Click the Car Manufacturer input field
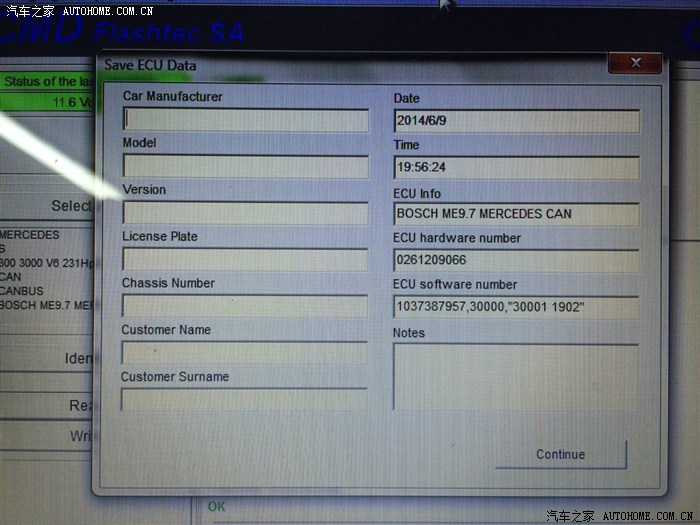The image size is (700, 525). [x=246, y=121]
